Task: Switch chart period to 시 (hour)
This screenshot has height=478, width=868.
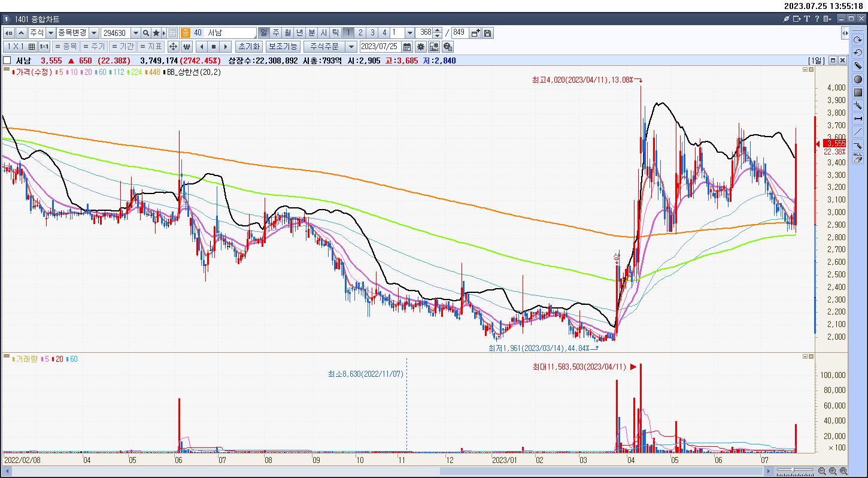Action: (324, 33)
